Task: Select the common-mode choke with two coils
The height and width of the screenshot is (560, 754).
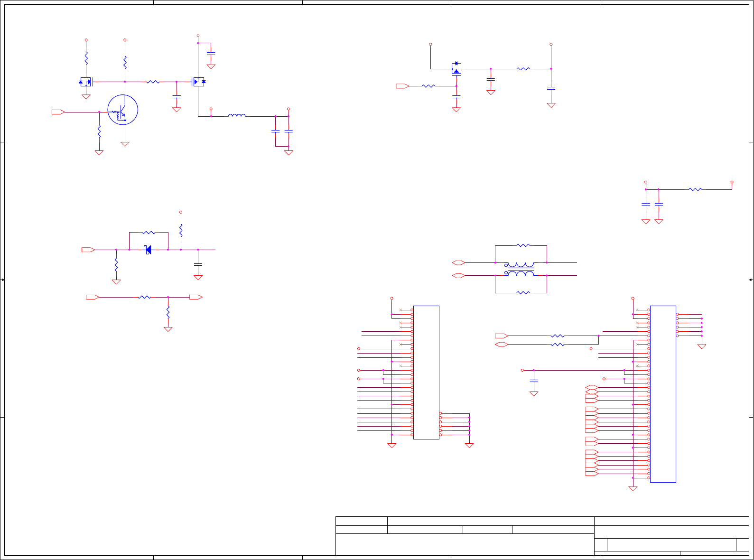Action: 521,269
